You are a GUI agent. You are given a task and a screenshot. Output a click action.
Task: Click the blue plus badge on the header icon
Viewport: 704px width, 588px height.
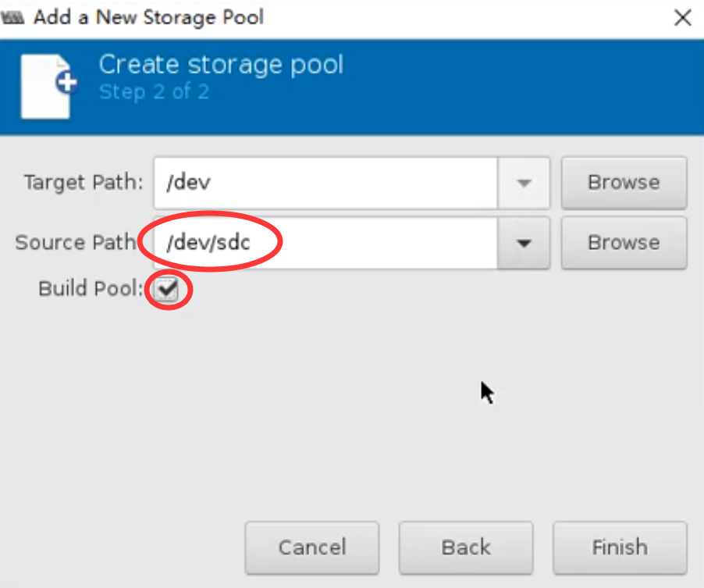(67, 83)
